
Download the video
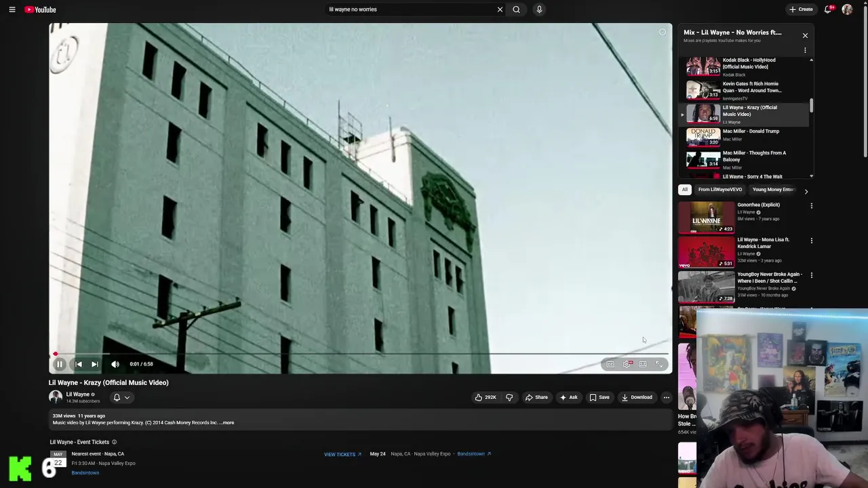click(x=637, y=397)
